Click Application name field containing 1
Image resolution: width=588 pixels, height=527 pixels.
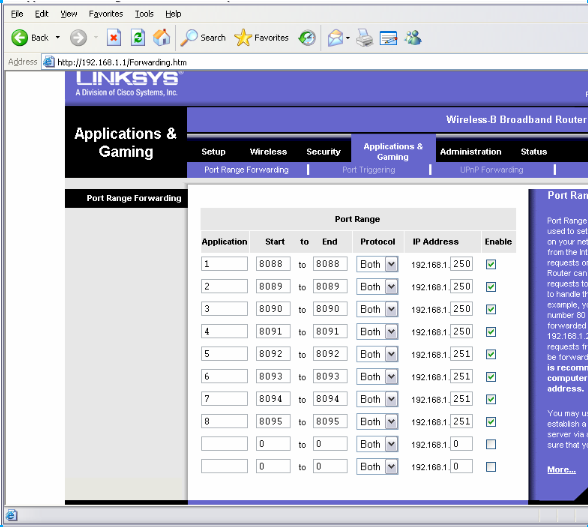(224, 264)
